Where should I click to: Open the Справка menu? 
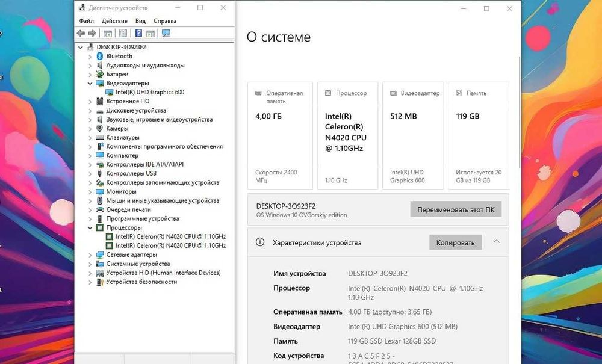(x=165, y=20)
